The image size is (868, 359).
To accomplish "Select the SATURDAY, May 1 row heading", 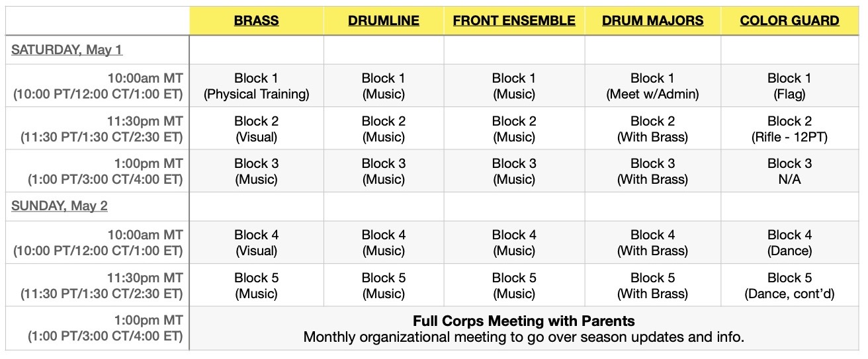I will 67,50.
